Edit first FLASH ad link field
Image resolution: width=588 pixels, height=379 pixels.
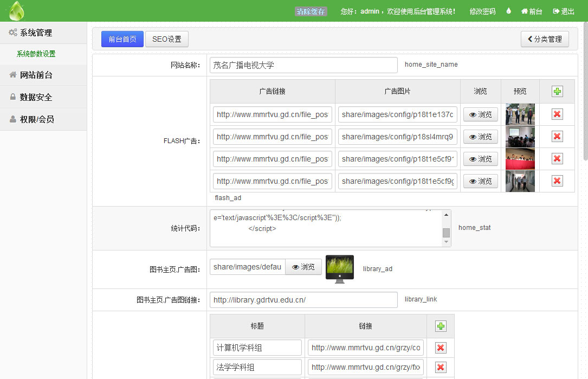pos(273,114)
